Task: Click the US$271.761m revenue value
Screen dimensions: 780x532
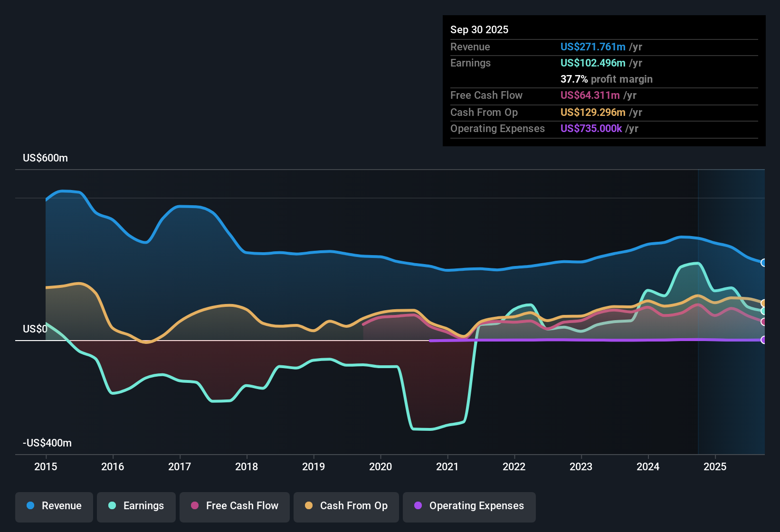Action: point(592,47)
